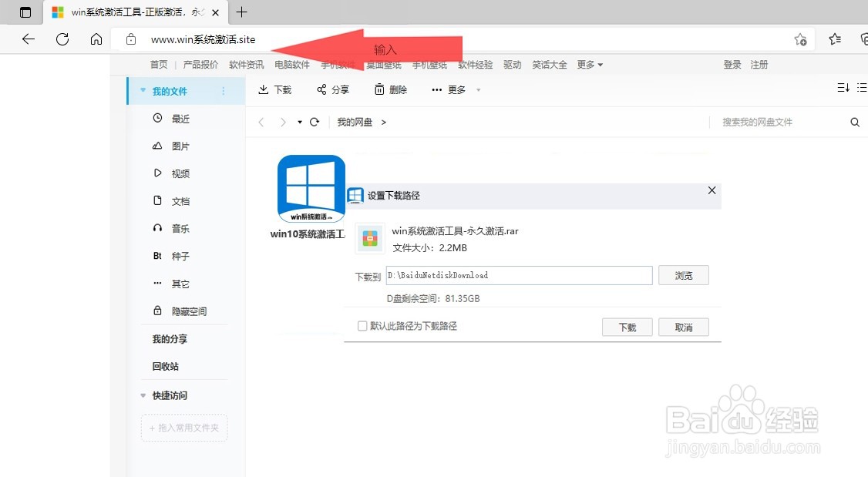Click the browser back arrow
This screenshot has height=477, width=868.
[x=29, y=39]
